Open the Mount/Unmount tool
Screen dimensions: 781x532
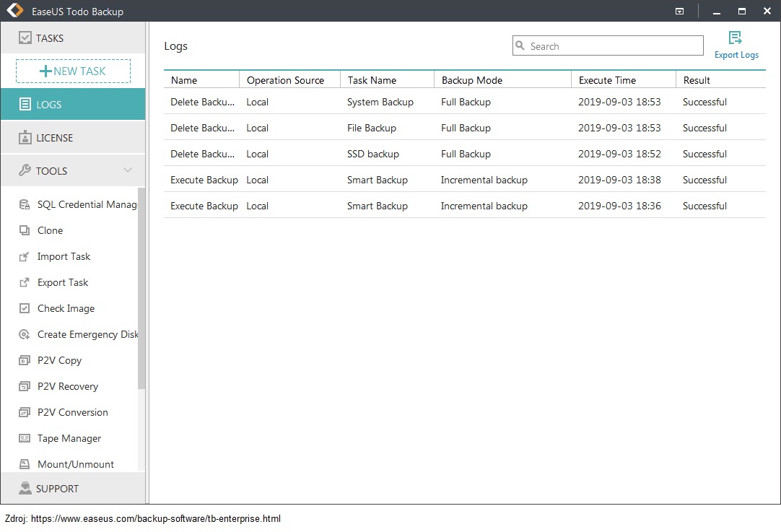pos(76,464)
